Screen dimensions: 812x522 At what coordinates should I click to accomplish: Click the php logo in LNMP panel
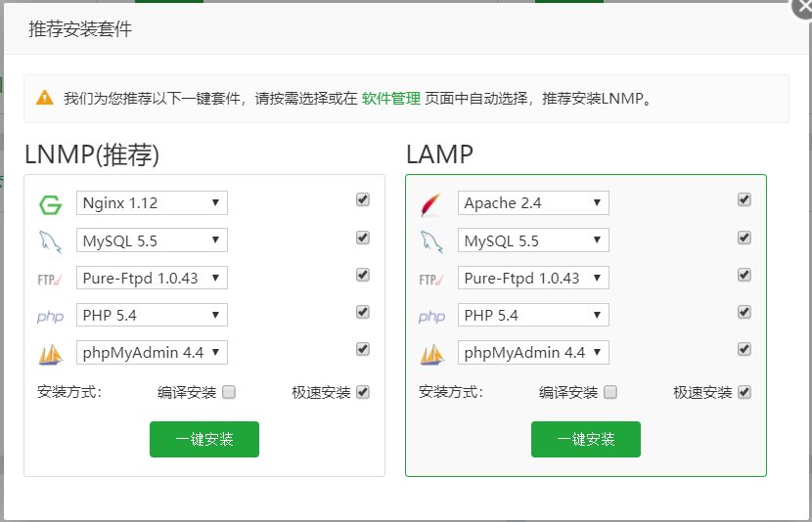(50, 317)
